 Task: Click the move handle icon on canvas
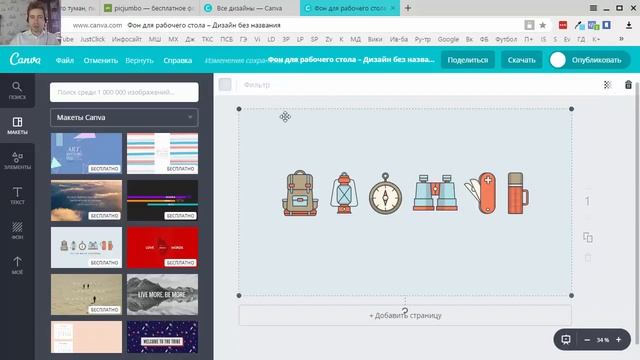point(285,117)
